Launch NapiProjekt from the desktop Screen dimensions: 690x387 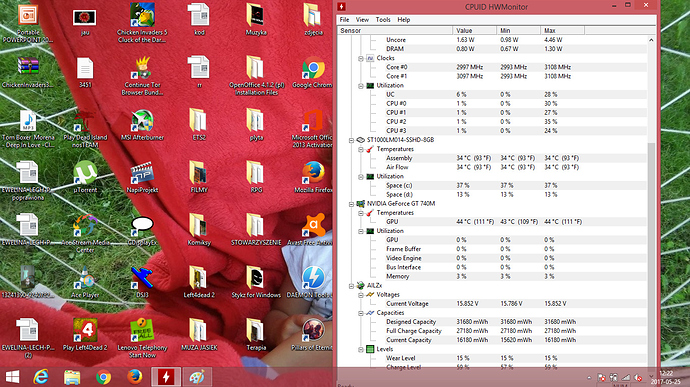click(x=142, y=177)
